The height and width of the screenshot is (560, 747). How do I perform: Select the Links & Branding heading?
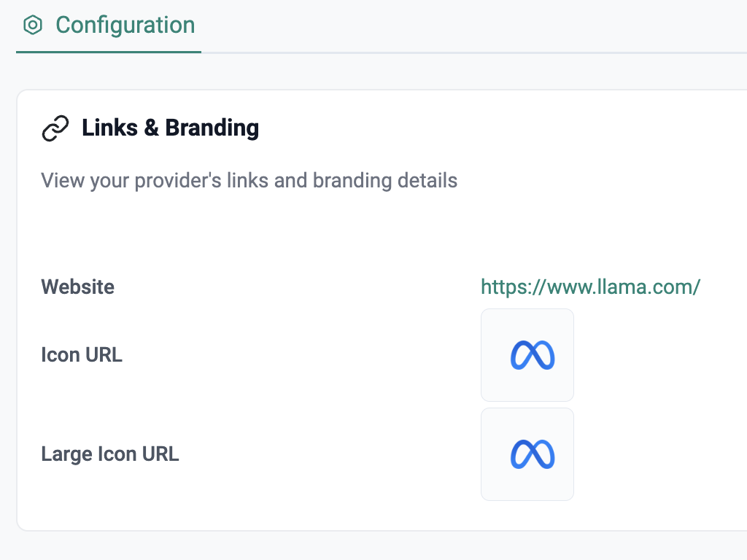[170, 128]
